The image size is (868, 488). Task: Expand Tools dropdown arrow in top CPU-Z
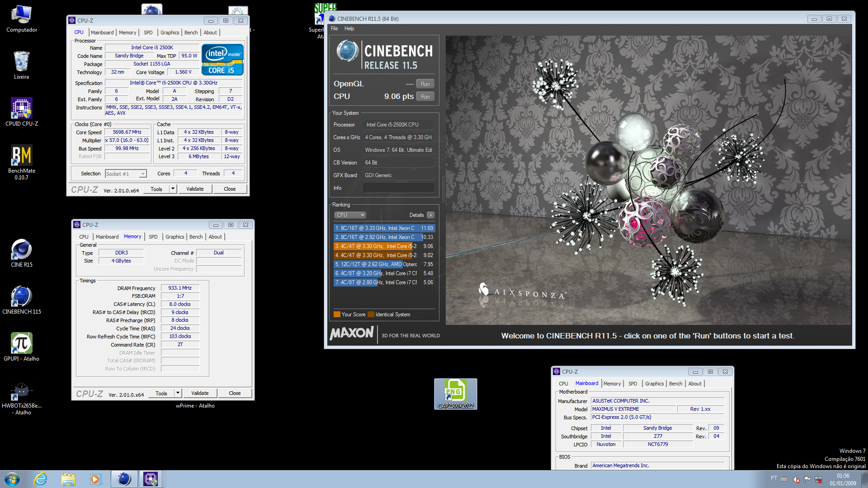pos(173,189)
